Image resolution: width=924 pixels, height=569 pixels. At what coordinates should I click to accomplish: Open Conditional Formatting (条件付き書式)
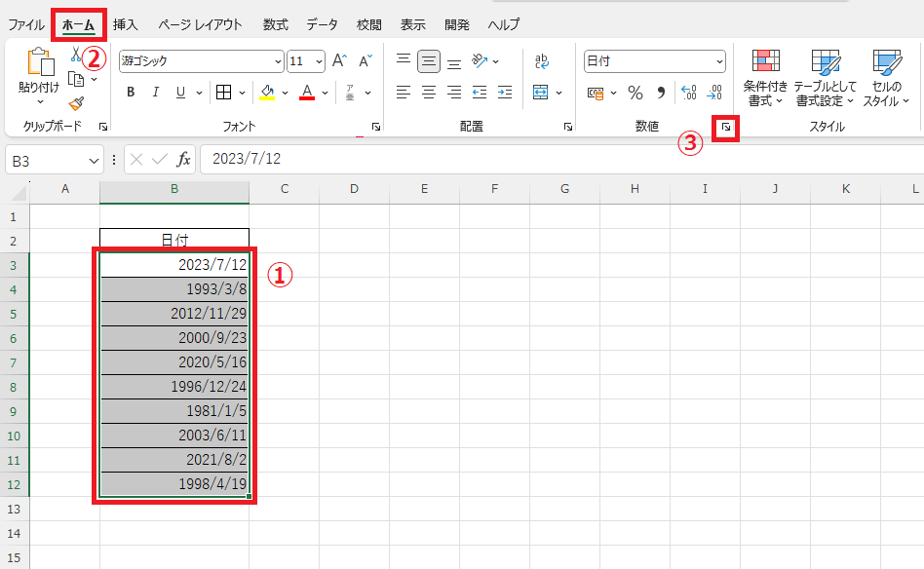pos(765,77)
